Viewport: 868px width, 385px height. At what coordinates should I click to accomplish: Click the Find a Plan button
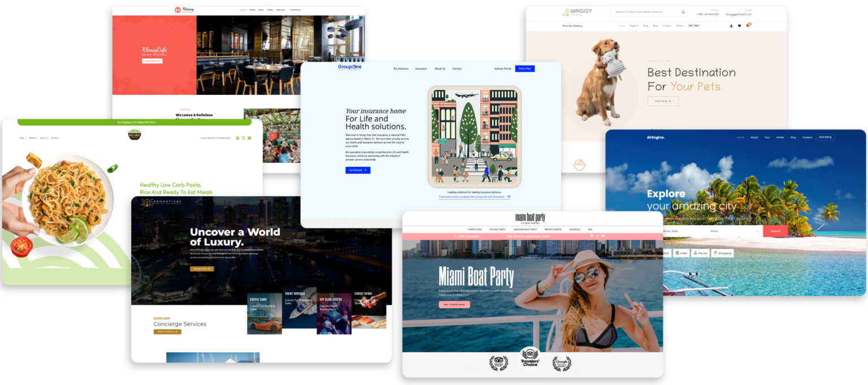[524, 68]
